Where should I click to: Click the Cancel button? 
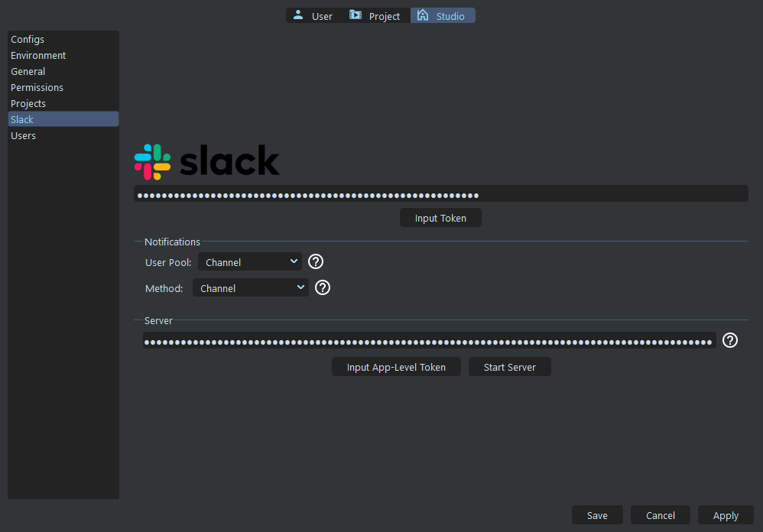661,515
